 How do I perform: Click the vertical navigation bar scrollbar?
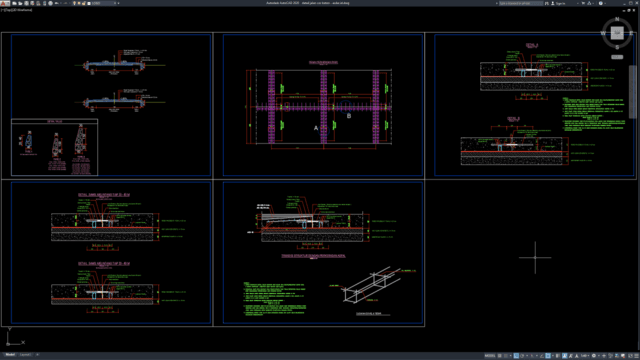coord(632,91)
